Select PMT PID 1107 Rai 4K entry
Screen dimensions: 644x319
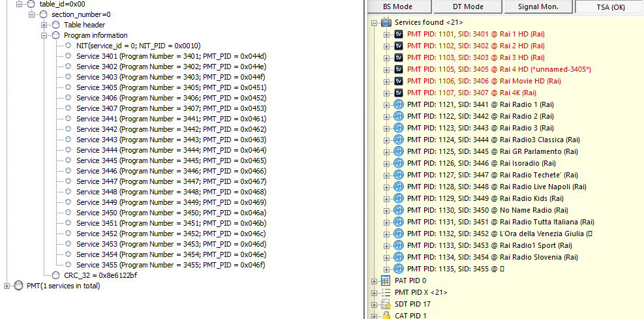[x=472, y=93]
